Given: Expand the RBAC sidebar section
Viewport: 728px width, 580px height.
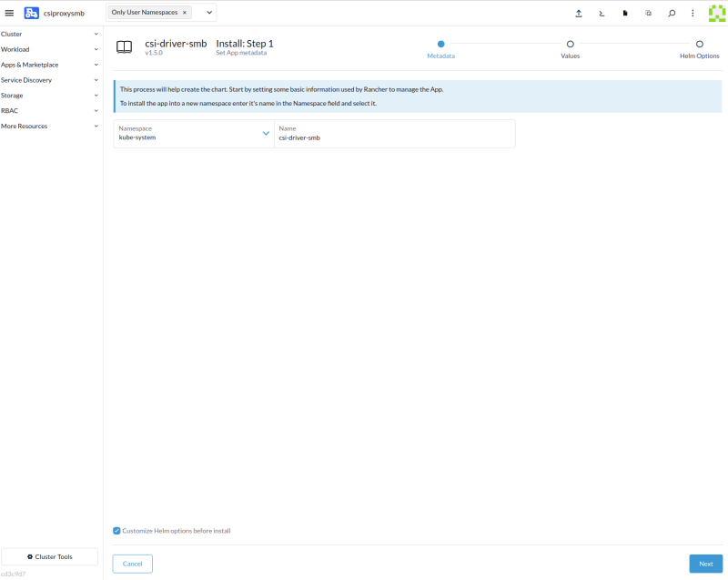Looking at the screenshot, I should pyautogui.click(x=50, y=110).
